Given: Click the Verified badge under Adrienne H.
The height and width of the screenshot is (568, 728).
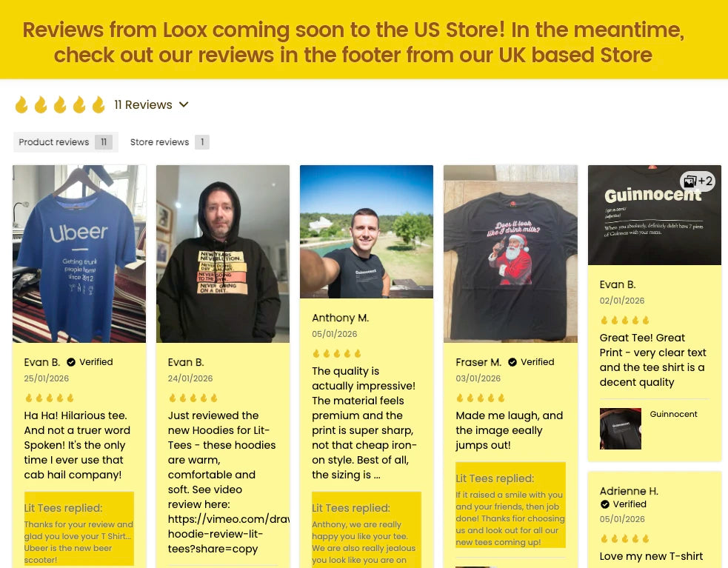Looking at the screenshot, I should click(623, 504).
